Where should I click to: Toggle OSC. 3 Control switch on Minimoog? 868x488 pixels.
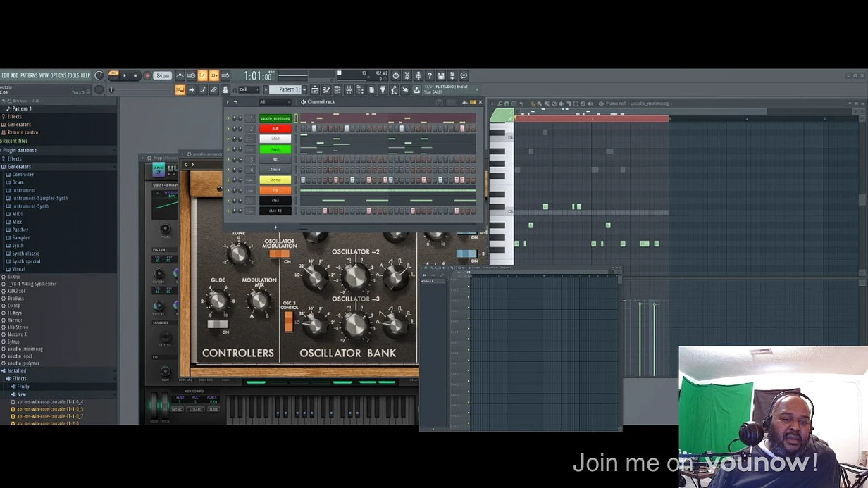tap(288, 321)
